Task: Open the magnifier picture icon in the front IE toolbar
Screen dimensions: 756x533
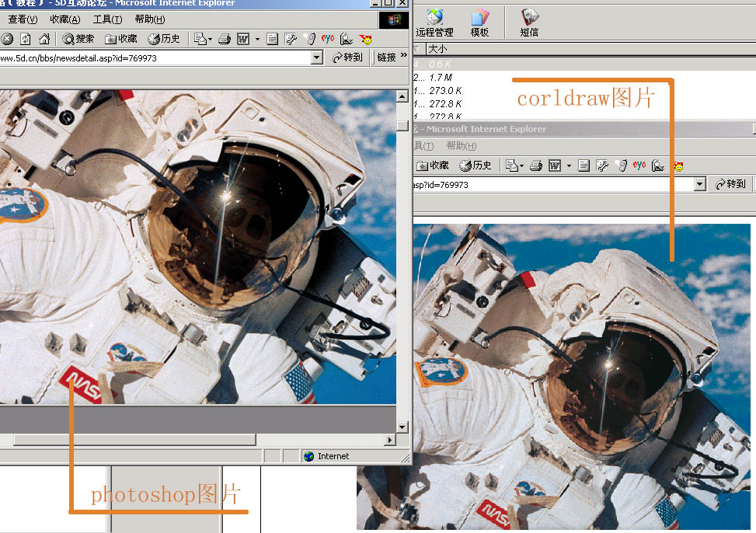Action: (x=347, y=39)
